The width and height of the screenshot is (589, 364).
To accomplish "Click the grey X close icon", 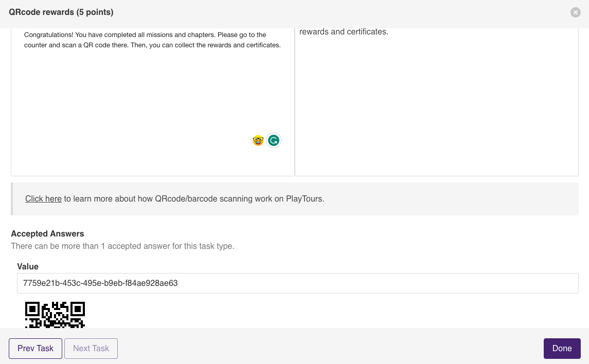I will pyautogui.click(x=575, y=12).
